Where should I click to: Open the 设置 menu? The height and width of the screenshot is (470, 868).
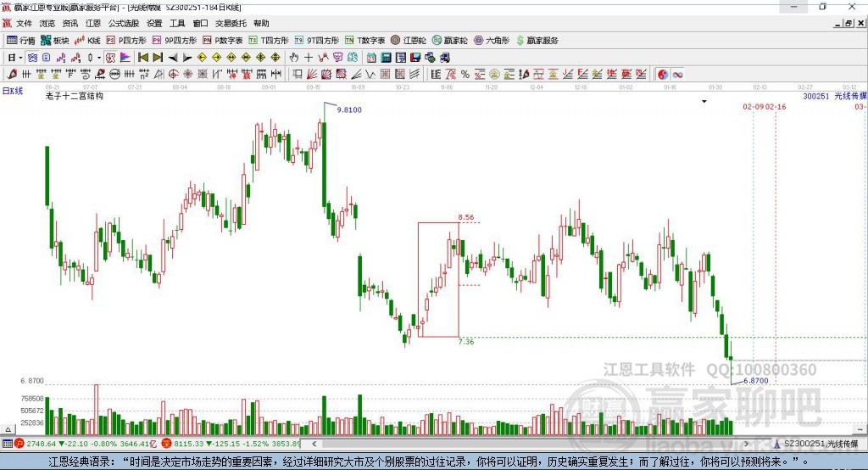point(154,23)
